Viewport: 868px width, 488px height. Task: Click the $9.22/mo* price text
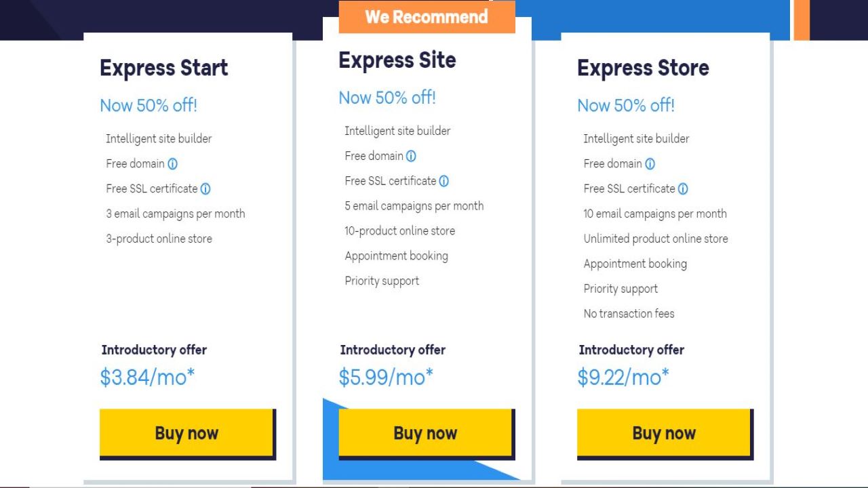[x=623, y=377]
